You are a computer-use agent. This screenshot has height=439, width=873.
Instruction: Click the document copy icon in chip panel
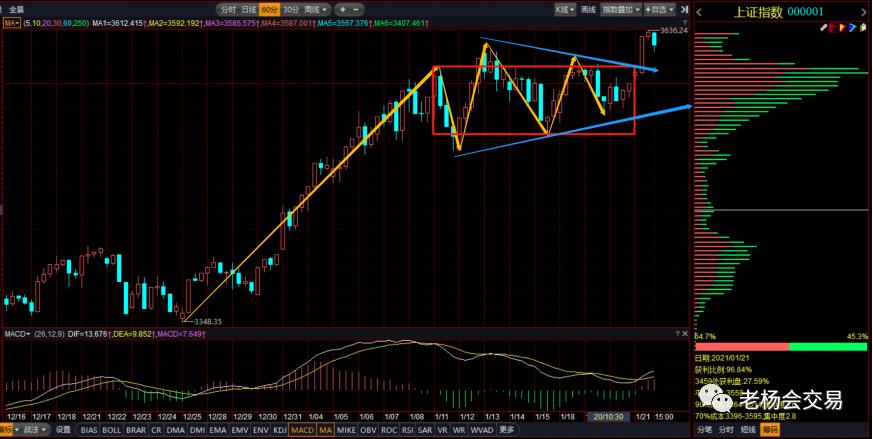pyautogui.click(x=861, y=27)
